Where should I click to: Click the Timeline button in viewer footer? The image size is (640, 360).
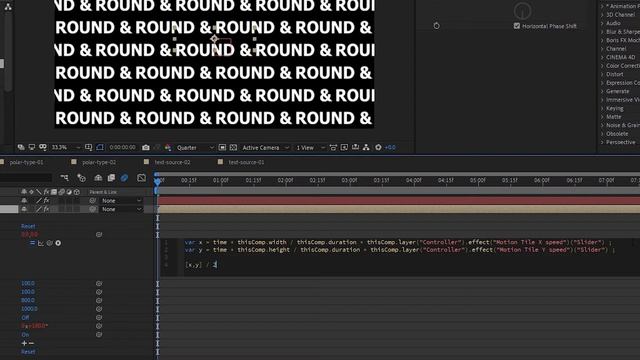click(x=355, y=147)
